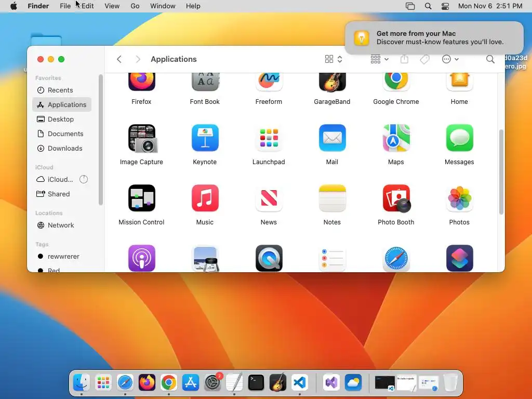
Task: Select the Preview app icon
Action: pos(205,259)
